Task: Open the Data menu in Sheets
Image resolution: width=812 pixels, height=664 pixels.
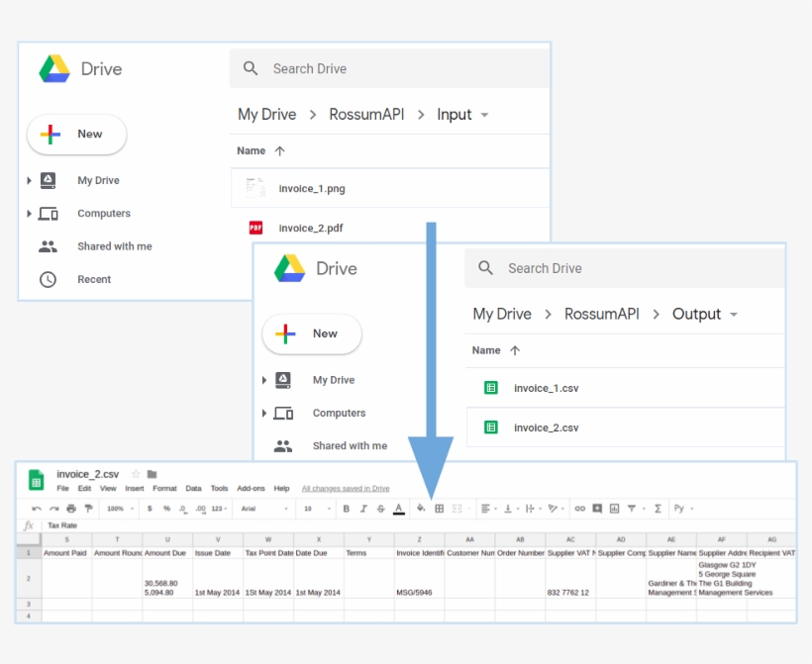Action: 193,488
